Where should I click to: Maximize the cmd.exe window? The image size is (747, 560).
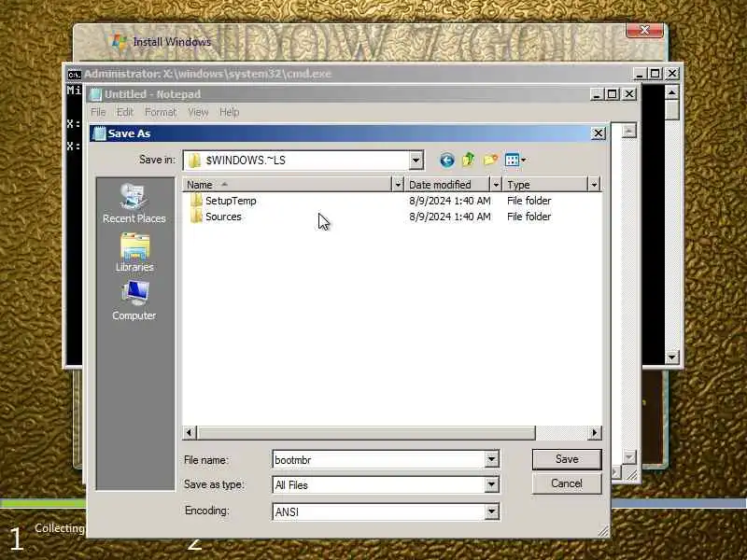[655, 74]
